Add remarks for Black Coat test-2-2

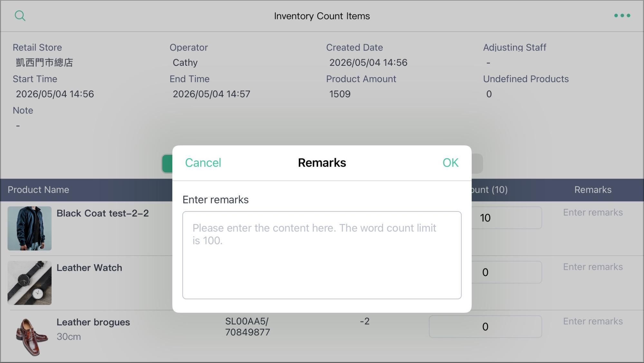[593, 212]
